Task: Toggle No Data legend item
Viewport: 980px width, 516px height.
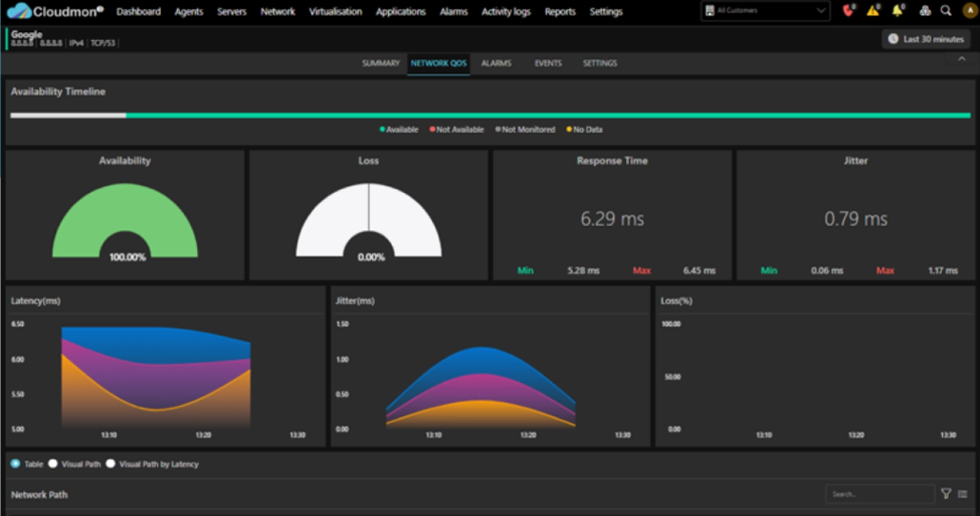Action: (x=584, y=130)
